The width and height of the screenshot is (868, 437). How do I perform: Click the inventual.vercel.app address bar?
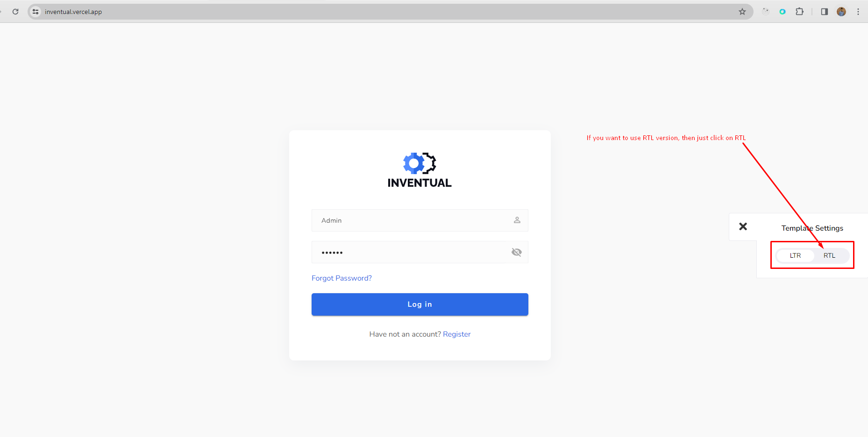click(390, 12)
